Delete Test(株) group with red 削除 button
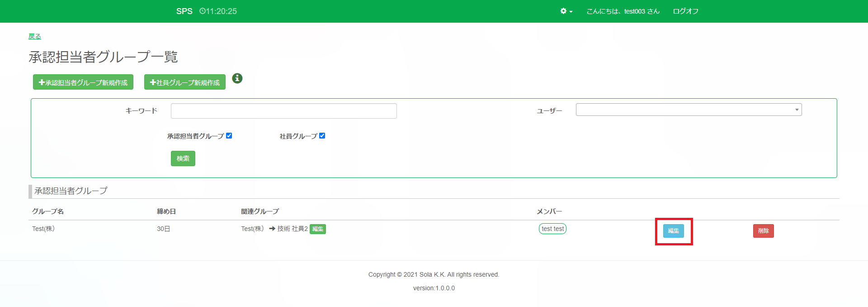Viewport: 868px width, 307px height. coord(763,231)
